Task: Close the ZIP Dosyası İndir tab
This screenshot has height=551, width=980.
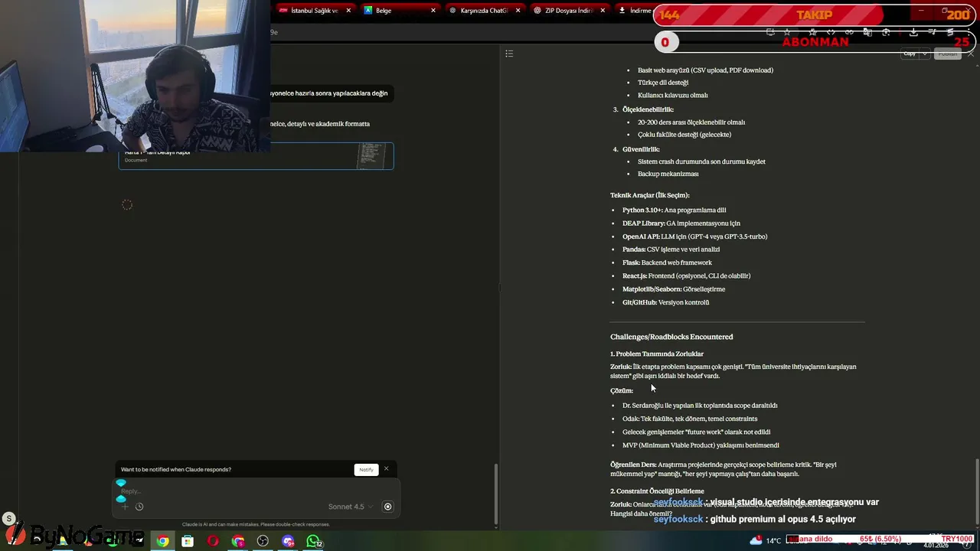Action: click(x=603, y=11)
